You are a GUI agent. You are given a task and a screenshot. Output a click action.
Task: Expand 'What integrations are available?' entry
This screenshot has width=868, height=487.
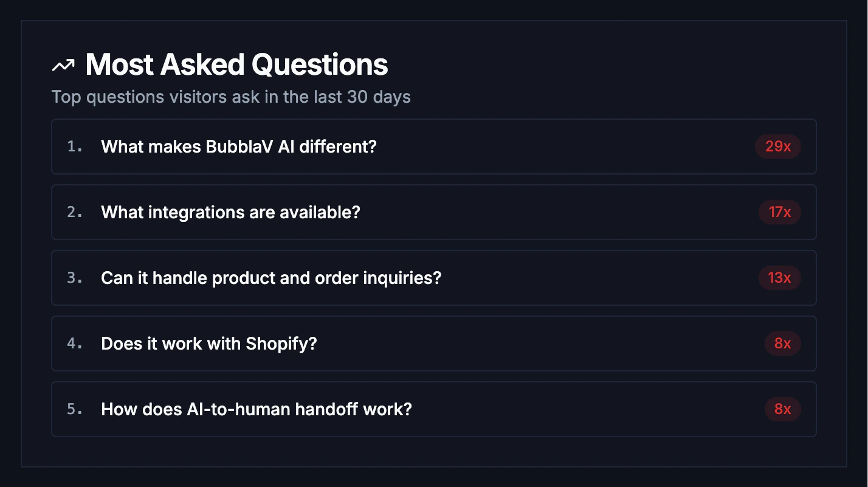tap(231, 212)
